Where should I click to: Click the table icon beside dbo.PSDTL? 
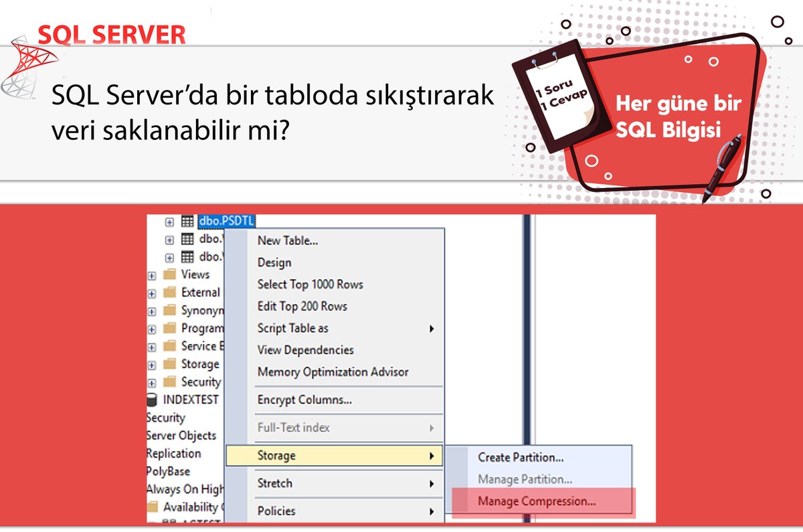(187, 222)
